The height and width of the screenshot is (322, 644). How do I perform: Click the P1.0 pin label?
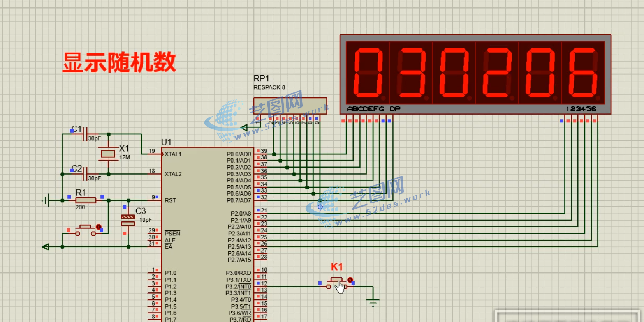coord(171,273)
